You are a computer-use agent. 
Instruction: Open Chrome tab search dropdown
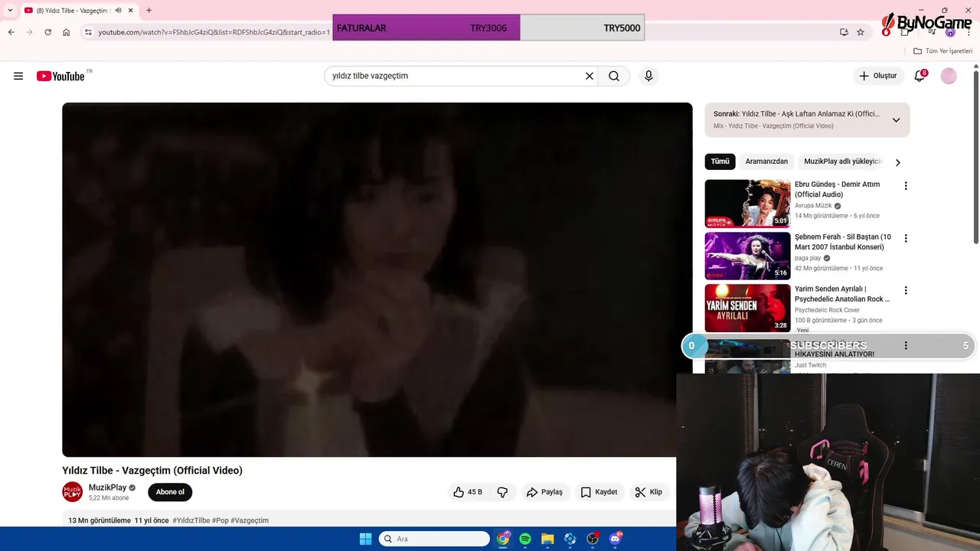[x=10, y=10]
